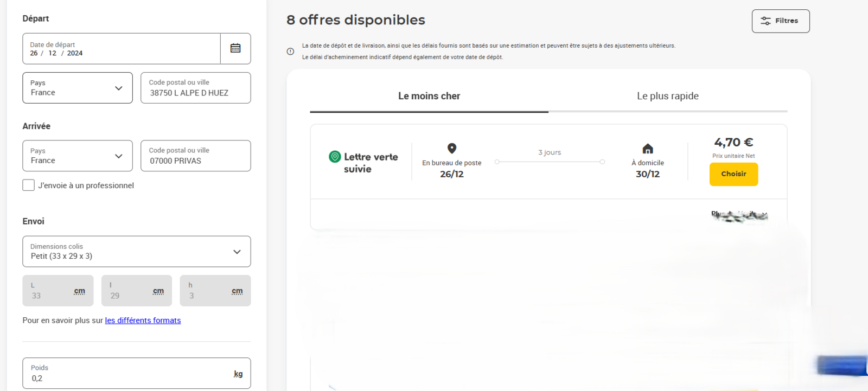Image resolution: width=868 pixels, height=391 pixels.
Task: Open 'les différents formats' link
Action: point(143,321)
